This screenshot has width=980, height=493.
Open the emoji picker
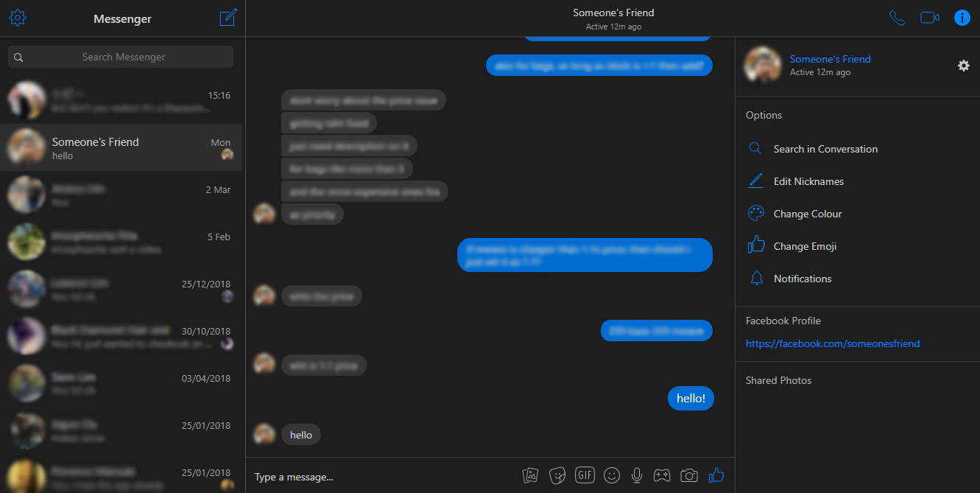tap(611, 475)
